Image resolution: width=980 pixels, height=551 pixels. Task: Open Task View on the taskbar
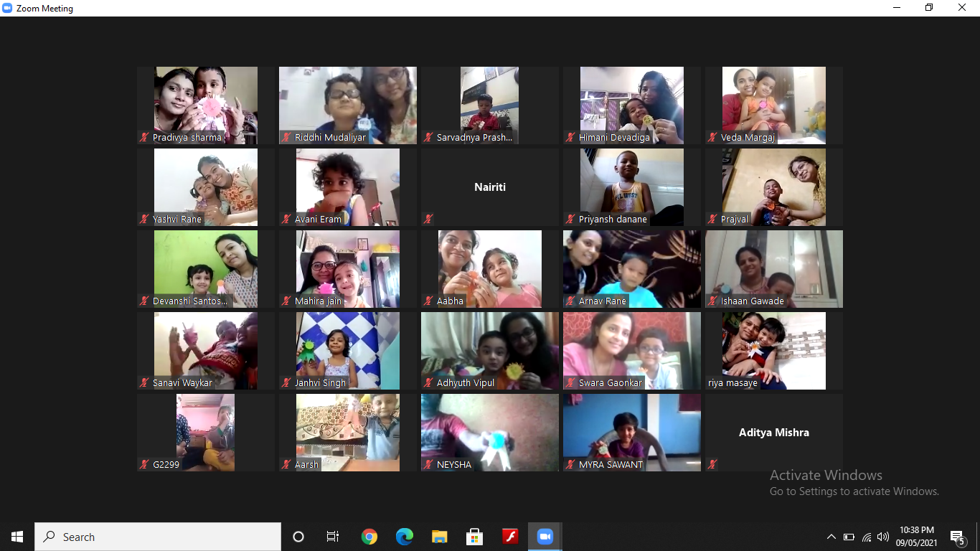tap(333, 537)
